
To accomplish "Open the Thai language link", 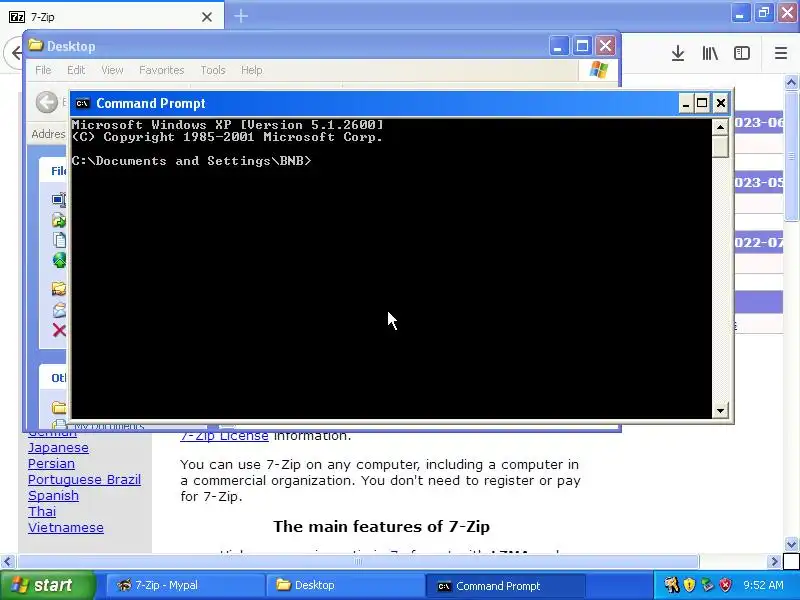I will [42, 511].
